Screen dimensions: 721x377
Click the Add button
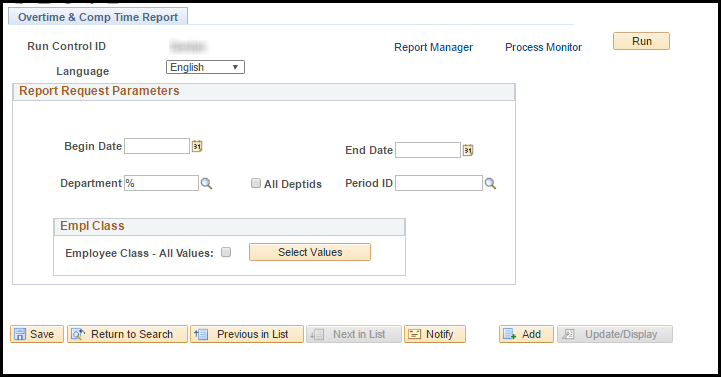click(x=526, y=334)
